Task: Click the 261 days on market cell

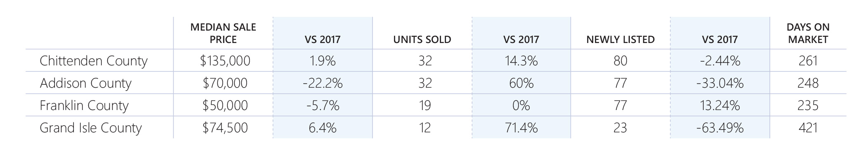Action: pyautogui.click(x=808, y=61)
